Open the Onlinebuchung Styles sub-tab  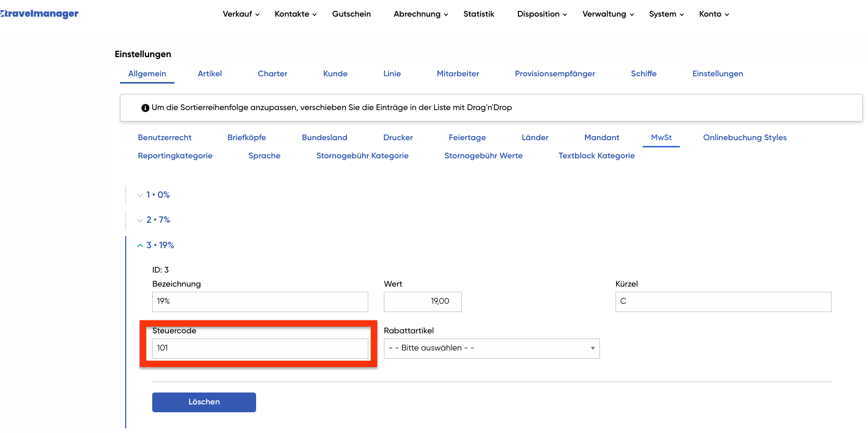coord(745,138)
